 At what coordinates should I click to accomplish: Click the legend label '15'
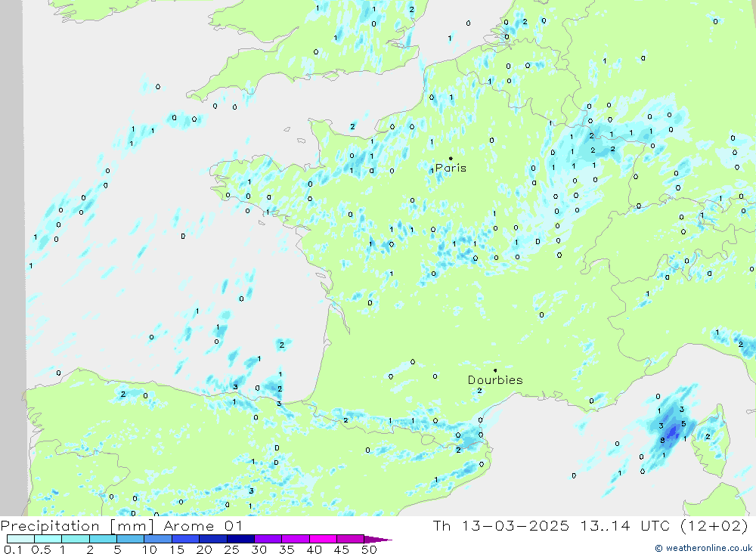[177, 549]
